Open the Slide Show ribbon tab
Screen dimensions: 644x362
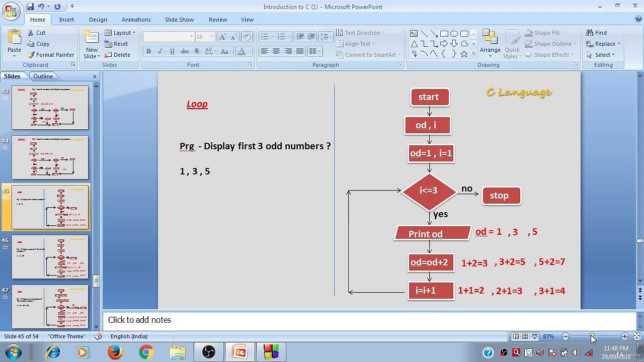point(179,20)
